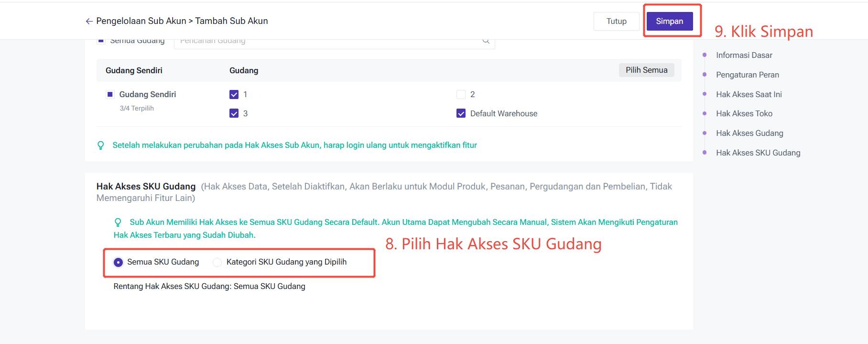Viewport: 868px width, 344px height.
Task: Toggle the Default Warehouse checkbox
Action: 461,113
